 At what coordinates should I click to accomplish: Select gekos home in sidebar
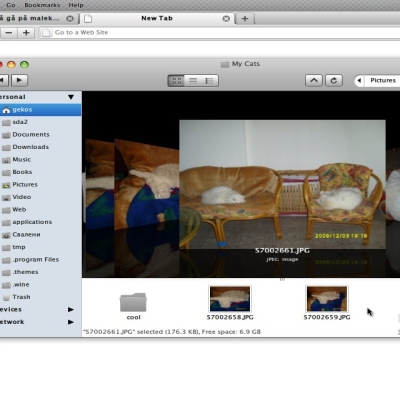coord(40,110)
